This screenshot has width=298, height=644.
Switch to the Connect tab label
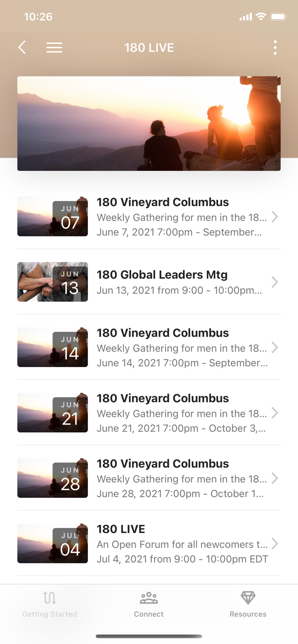pos(149,614)
